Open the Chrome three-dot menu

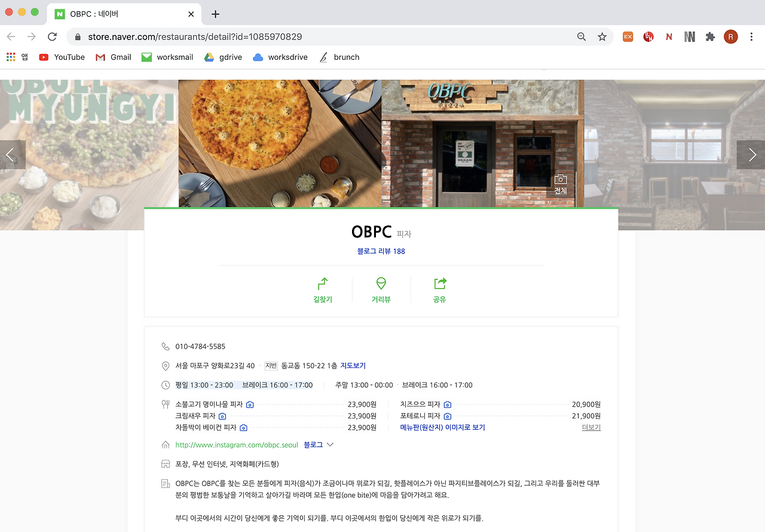click(x=752, y=36)
